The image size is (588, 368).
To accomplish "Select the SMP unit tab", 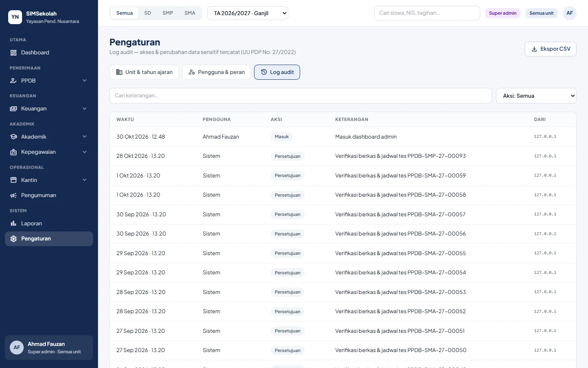I will click(x=168, y=13).
